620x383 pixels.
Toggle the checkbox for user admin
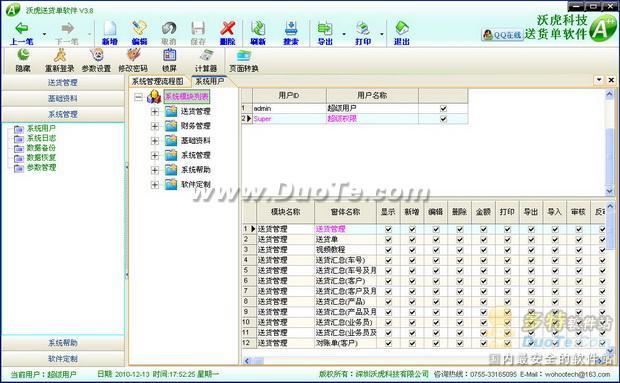pyautogui.click(x=443, y=108)
